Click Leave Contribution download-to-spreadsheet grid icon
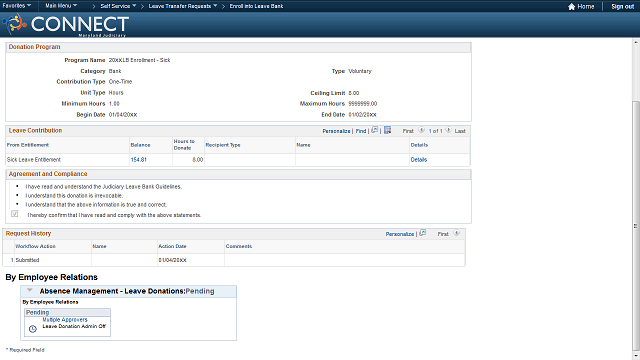Viewport: 640px width, 360px height. tap(388, 130)
